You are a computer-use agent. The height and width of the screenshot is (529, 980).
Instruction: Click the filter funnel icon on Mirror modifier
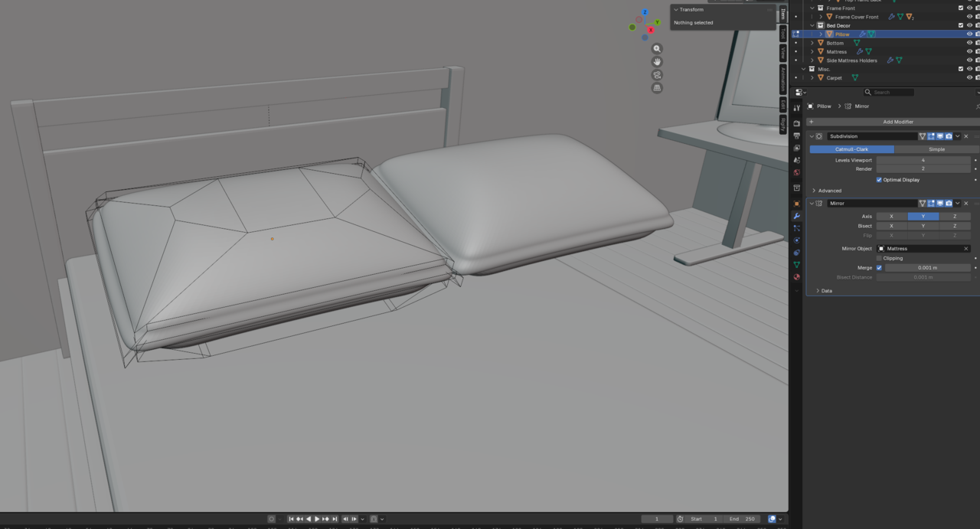point(923,203)
